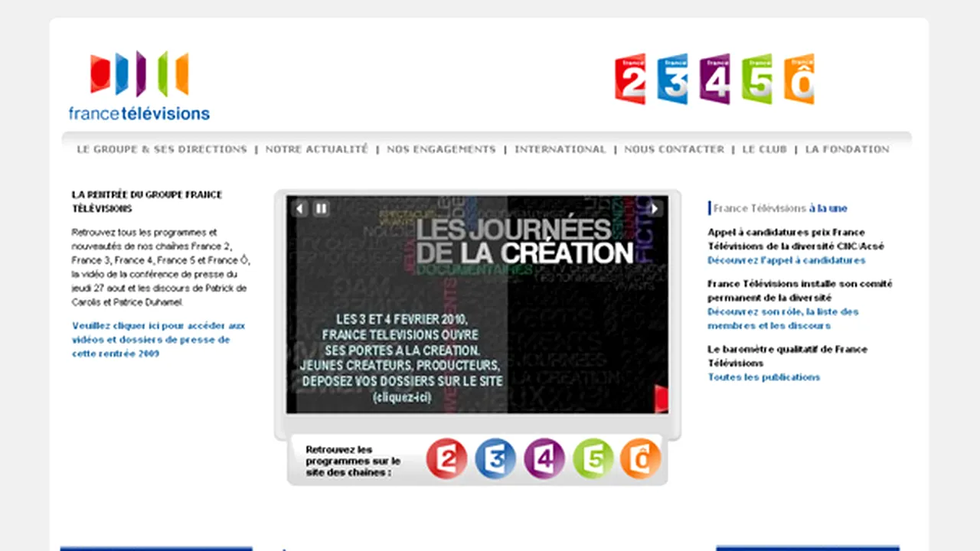This screenshot has height=551, width=980.
Task: Open Nous Contacter menu item
Action: (674, 149)
